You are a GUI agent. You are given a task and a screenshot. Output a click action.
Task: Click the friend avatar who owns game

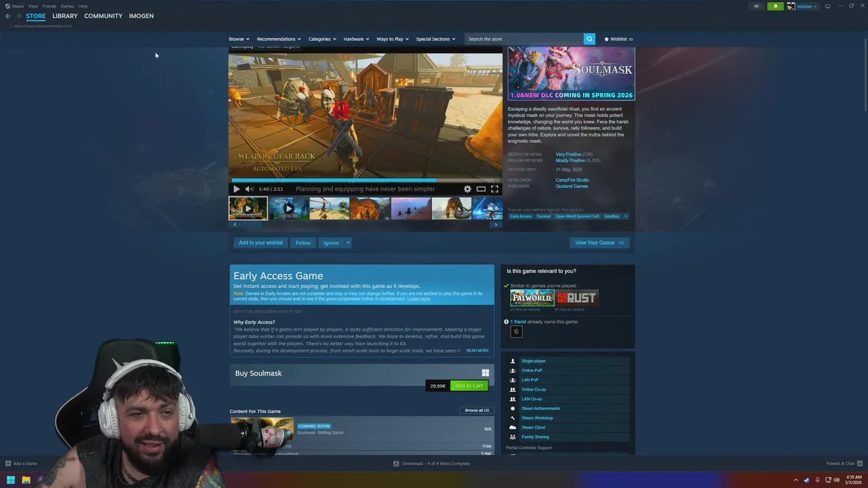tap(516, 331)
